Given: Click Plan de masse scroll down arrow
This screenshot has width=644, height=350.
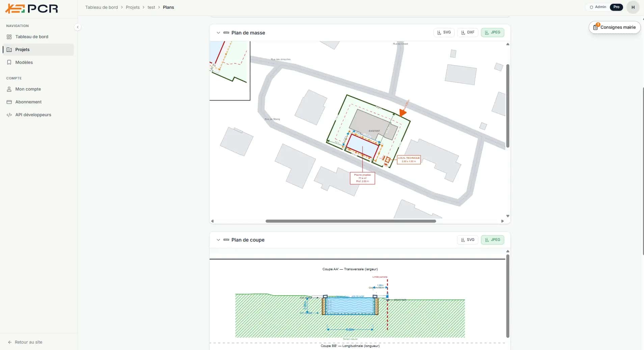Looking at the screenshot, I should [508, 216].
